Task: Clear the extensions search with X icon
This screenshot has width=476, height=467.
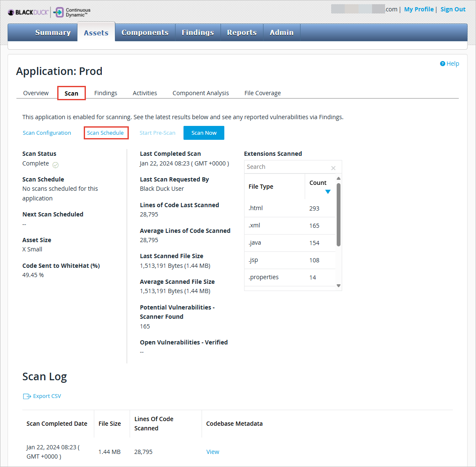Action: (x=333, y=168)
